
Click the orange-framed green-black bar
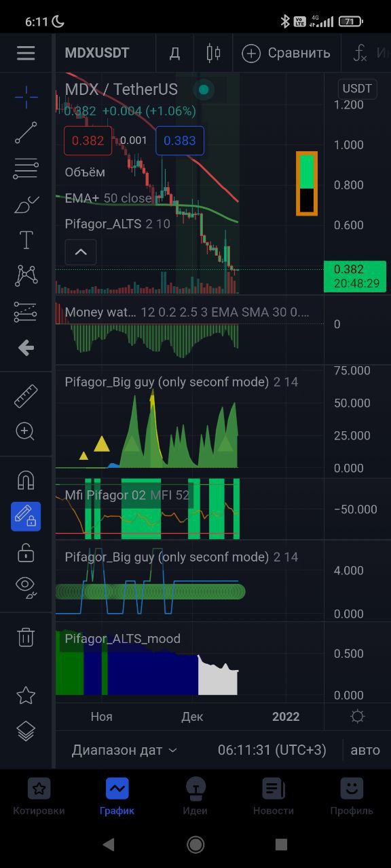pos(307,183)
